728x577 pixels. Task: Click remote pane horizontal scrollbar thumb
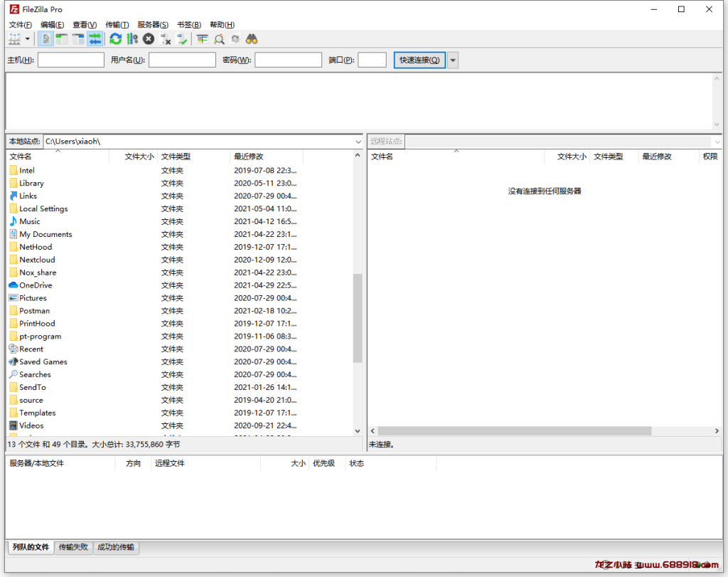point(515,431)
